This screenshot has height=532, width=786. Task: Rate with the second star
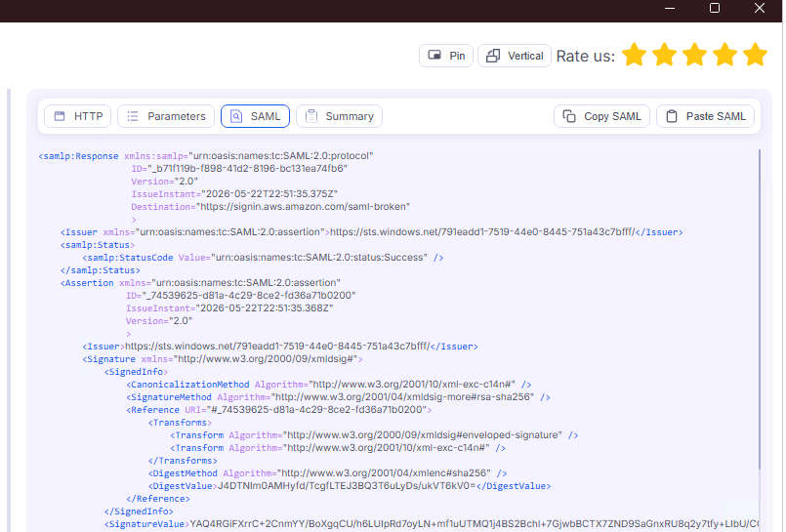tap(665, 55)
